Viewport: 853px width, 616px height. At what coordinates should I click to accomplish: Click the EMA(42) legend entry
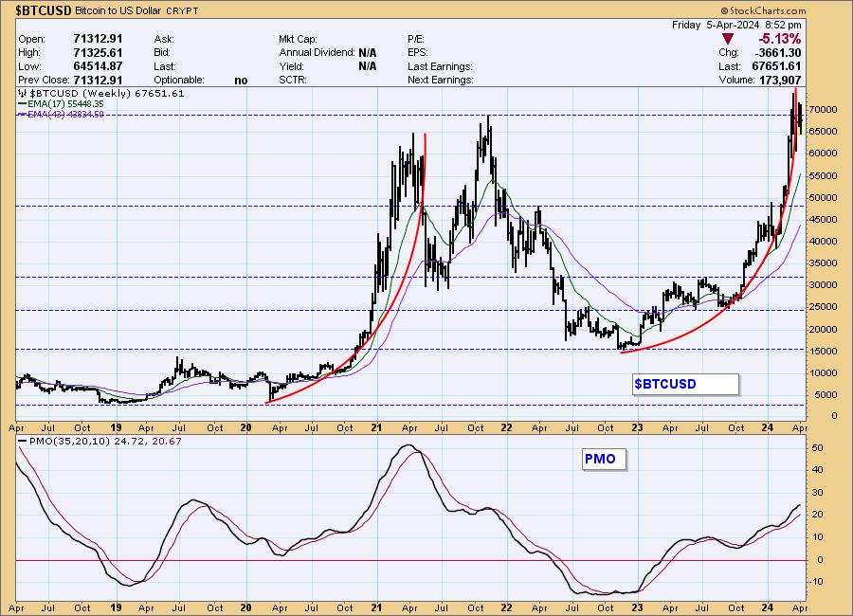tap(61, 115)
